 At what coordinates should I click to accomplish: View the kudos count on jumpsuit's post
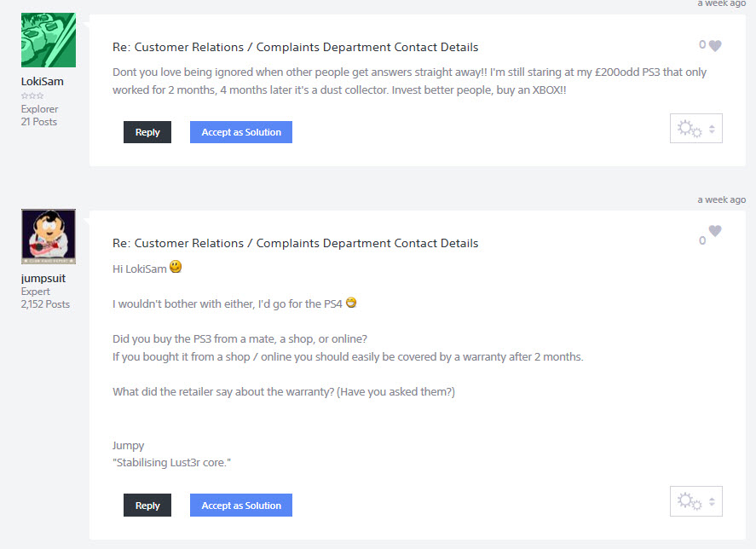pyautogui.click(x=702, y=241)
